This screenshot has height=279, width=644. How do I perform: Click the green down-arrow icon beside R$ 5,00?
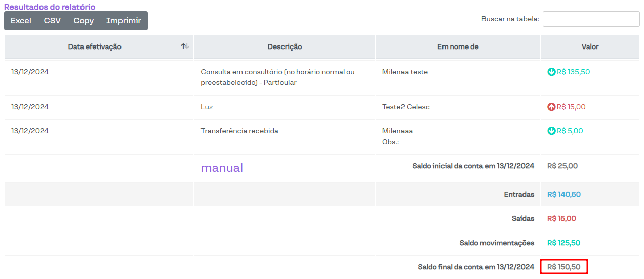click(551, 131)
